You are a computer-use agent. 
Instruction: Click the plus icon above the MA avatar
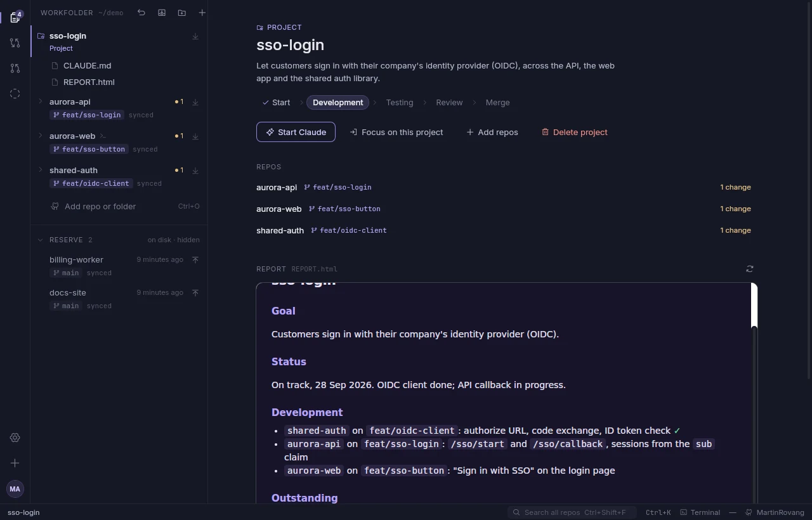click(x=15, y=463)
